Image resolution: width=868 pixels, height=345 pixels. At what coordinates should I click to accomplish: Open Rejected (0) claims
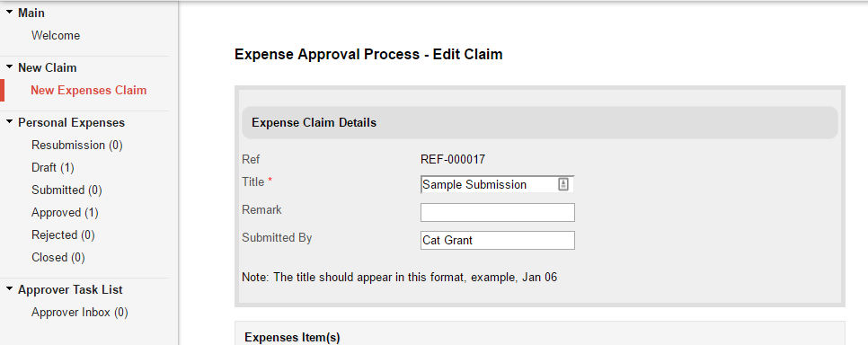click(63, 234)
